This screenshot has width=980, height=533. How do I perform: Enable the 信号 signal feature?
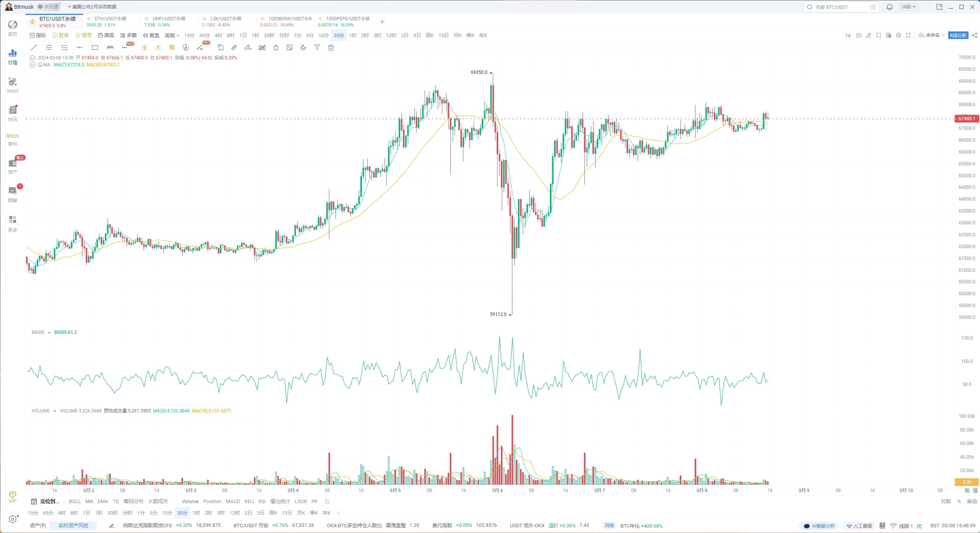tap(84, 35)
